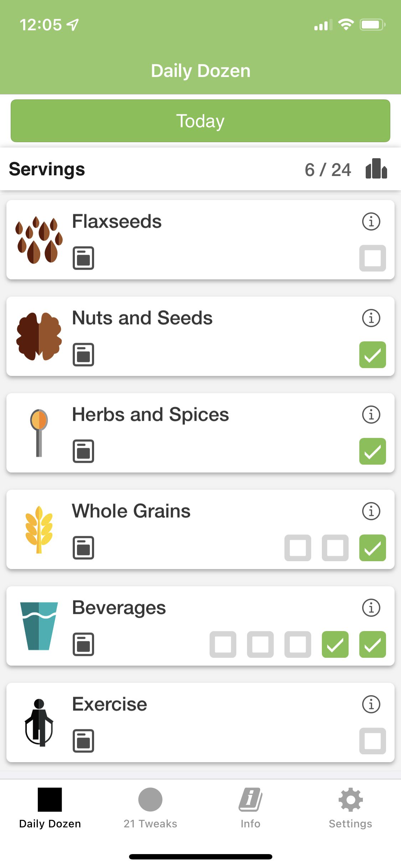Image resolution: width=401 pixels, height=868 pixels.
Task: Uncheck the Herbs and Spices serving
Action: [x=372, y=451]
